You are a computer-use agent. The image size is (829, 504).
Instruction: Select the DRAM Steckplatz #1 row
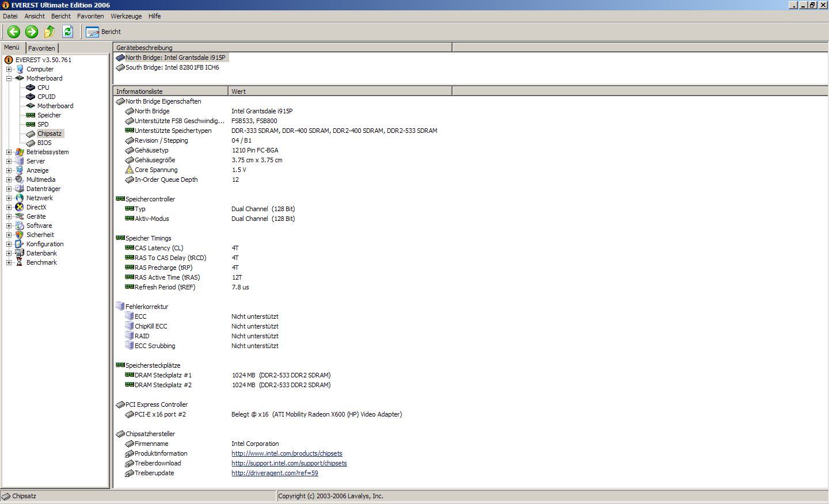[470, 375]
